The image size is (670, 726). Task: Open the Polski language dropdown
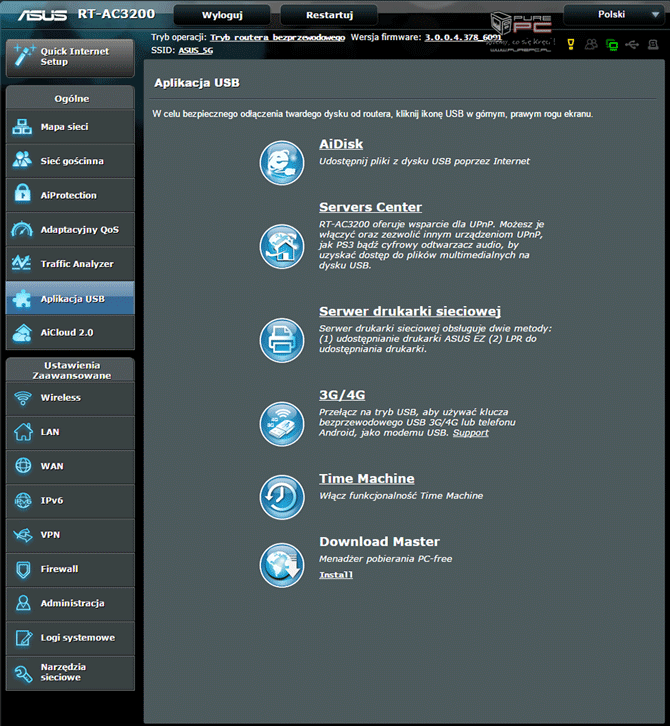point(616,14)
